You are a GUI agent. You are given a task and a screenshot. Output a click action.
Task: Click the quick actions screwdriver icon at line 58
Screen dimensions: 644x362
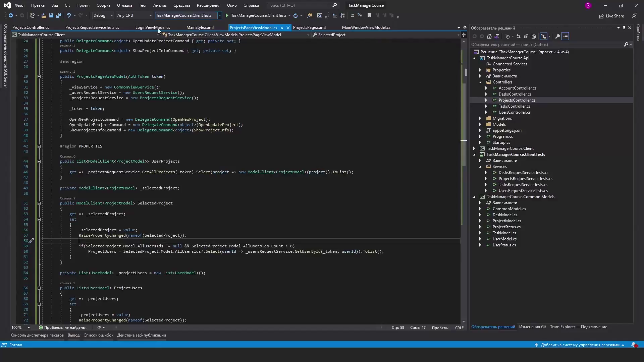click(31, 241)
